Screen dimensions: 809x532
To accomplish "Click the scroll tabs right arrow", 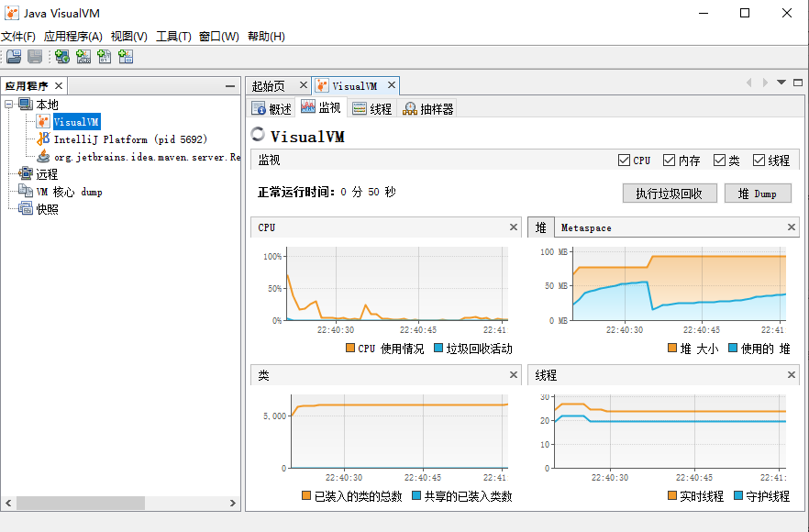I will tap(765, 83).
